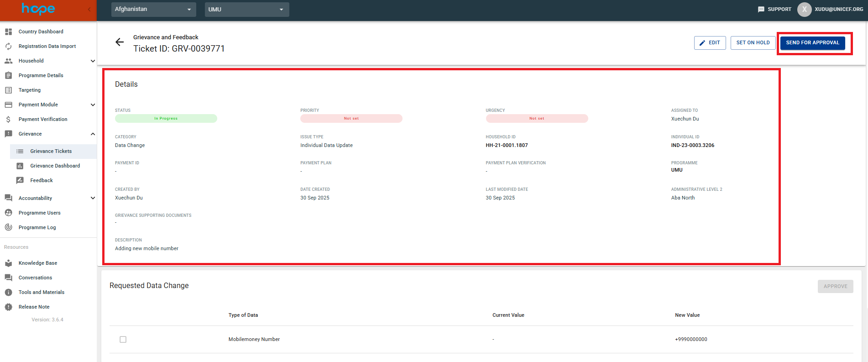This screenshot has width=868, height=362.
Task: Collapse the sidebar using the header chevron
Action: coord(89,9)
